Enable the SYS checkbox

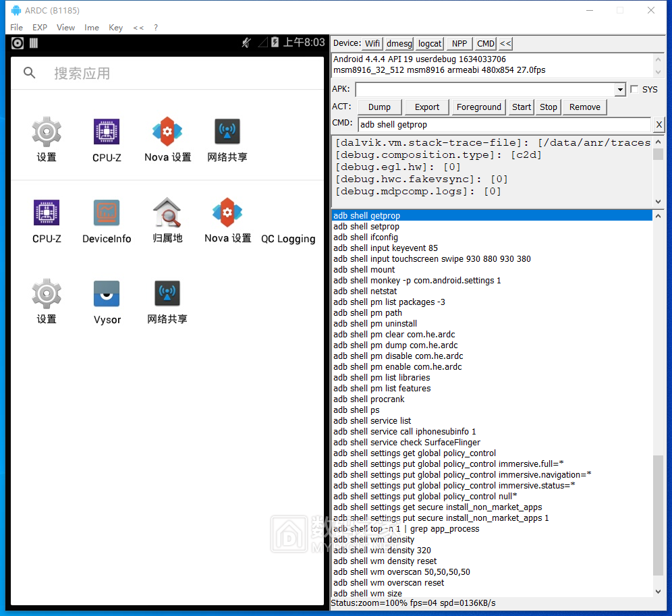[634, 89]
